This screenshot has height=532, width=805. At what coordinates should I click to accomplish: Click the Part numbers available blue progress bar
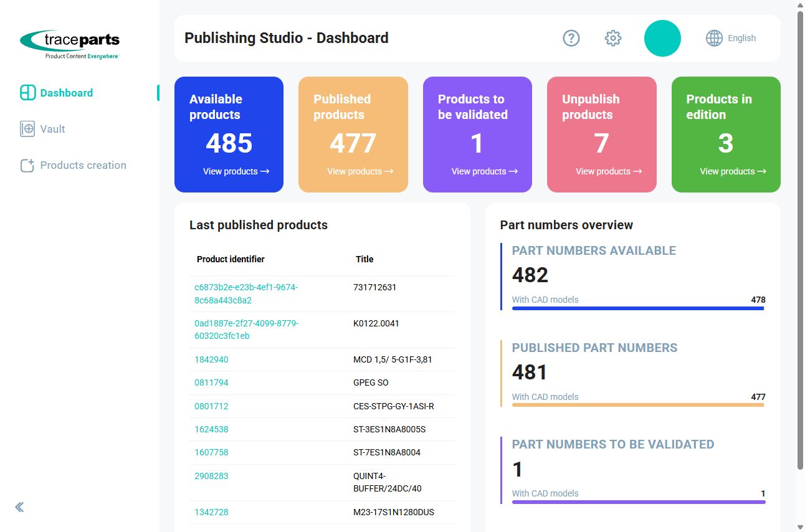[x=638, y=308]
